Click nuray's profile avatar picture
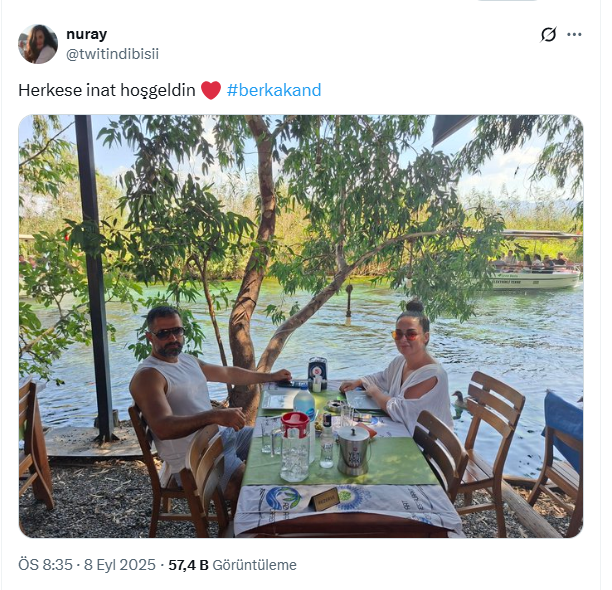Screen dimensions: 612x590 [38, 44]
